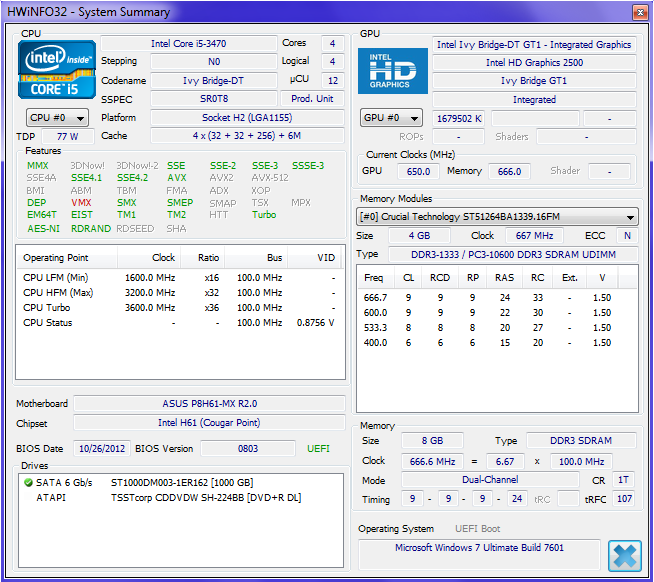The width and height of the screenshot is (654, 582).
Task: Close the System Summary window
Action: click(x=640, y=12)
